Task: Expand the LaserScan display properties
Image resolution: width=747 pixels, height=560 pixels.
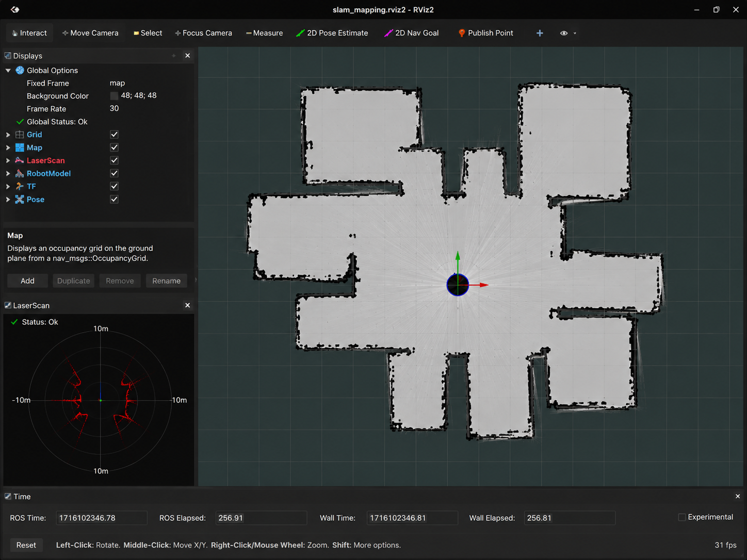Action: (8, 160)
